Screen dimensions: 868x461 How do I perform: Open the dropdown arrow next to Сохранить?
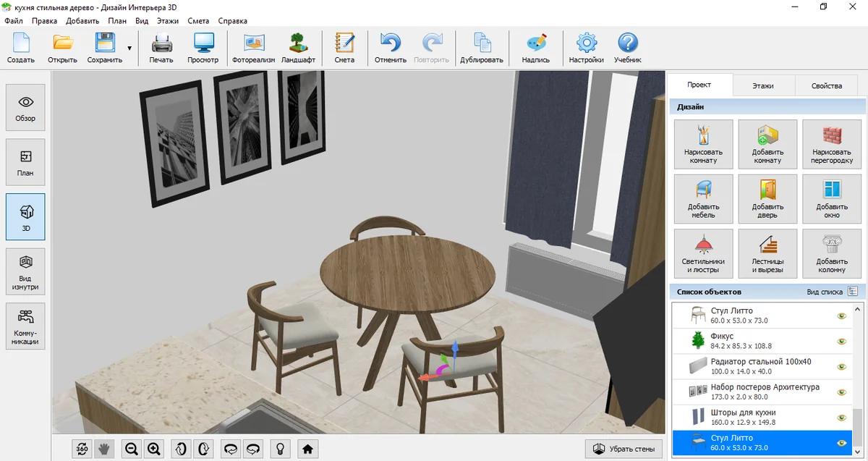pos(129,48)
